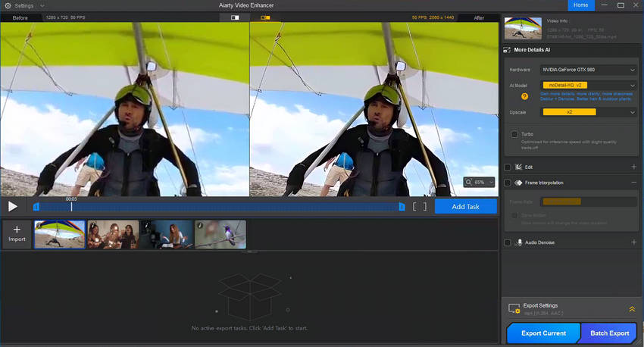The width and height of the screenshot is (644, 347).
Task: Open the Frame Rate dropdown field
Action: [x=589, y=202]
